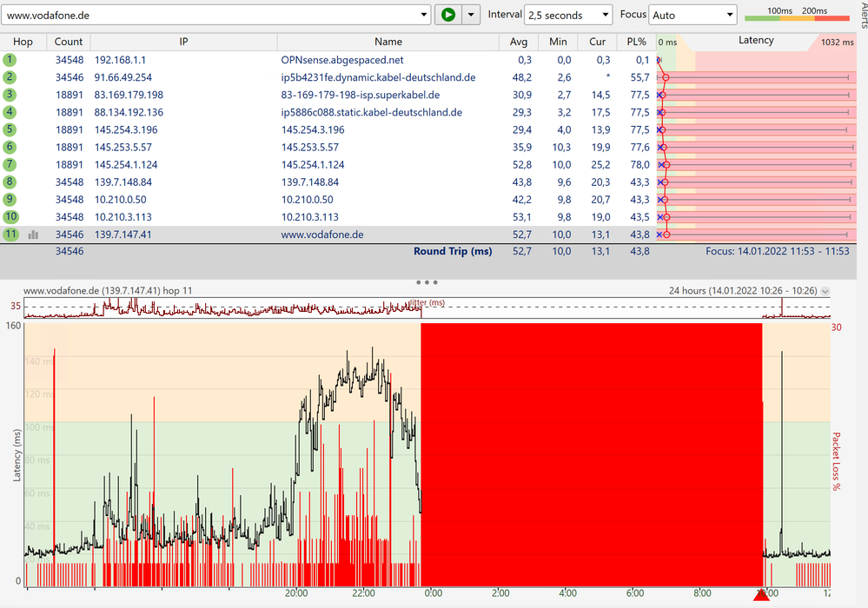Sort by the Count column header

(69, 42)
